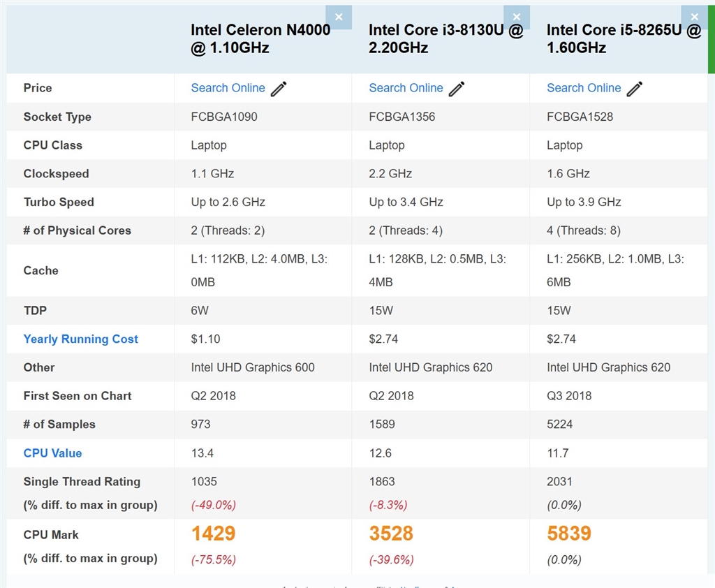Image resolution: width=715 pixels, height=588 pixels.
Task: Open the Yearly Running Cost link
Action: click(x=81, y=339)
